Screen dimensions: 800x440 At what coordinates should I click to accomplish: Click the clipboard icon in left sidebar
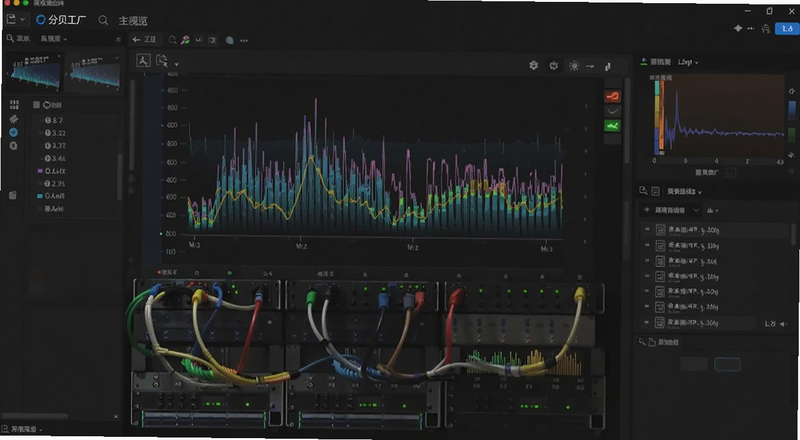pyautogui.click(x=13, y=195)
